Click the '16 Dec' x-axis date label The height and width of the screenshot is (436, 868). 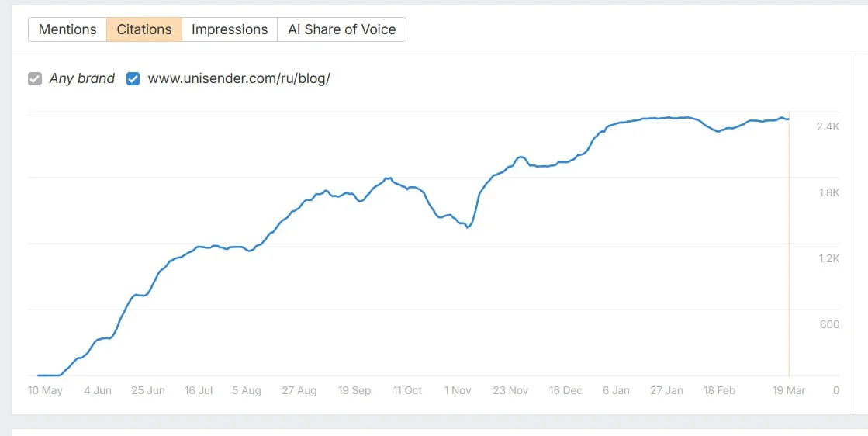(565, 390)
